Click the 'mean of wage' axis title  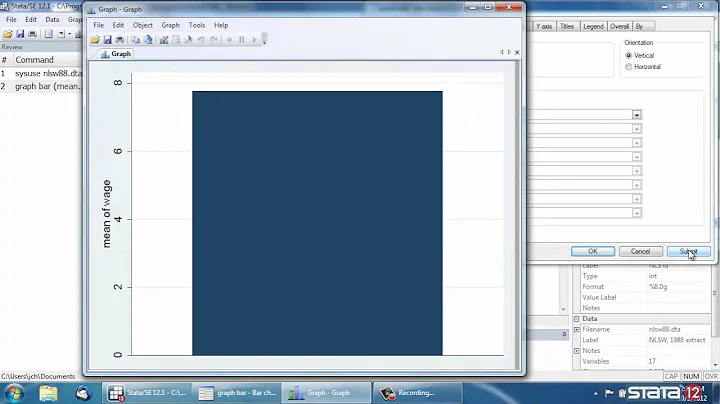click(x=107, y=214)
